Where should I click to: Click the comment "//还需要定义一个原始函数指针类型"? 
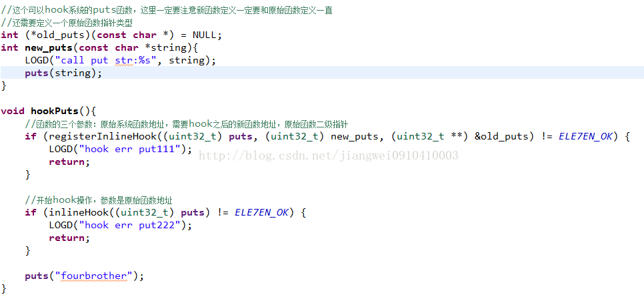pos(67,23)
